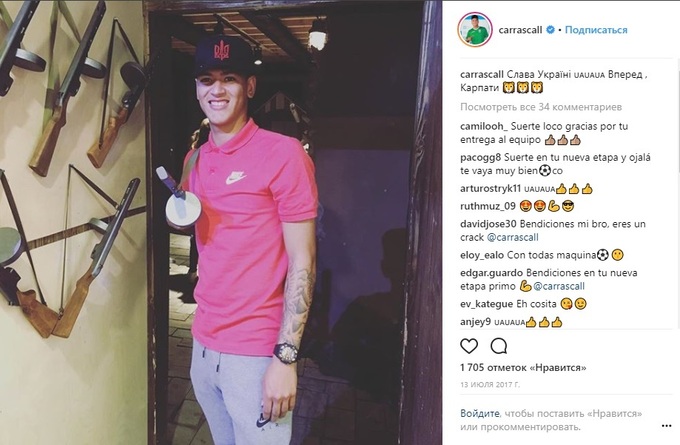Open carrascall username in header
This screenshot has height=445, width=680.
[x=520, y=30]
